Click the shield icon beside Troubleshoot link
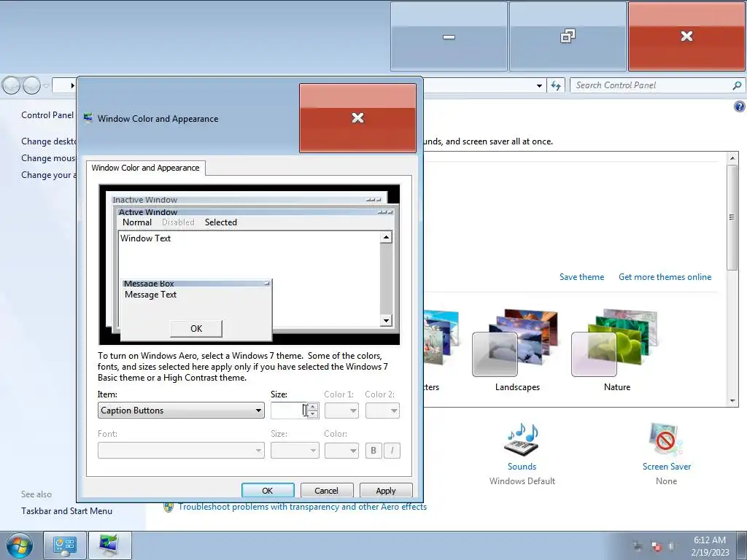The width and height of the screenshot is (747, 560). pyautogui.click(x=169, y=507)
